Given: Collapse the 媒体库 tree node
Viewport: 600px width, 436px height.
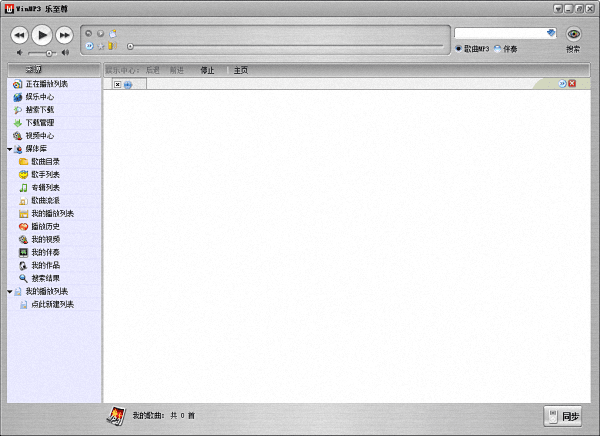Looking at the screenshot, I should pos(9,149).
